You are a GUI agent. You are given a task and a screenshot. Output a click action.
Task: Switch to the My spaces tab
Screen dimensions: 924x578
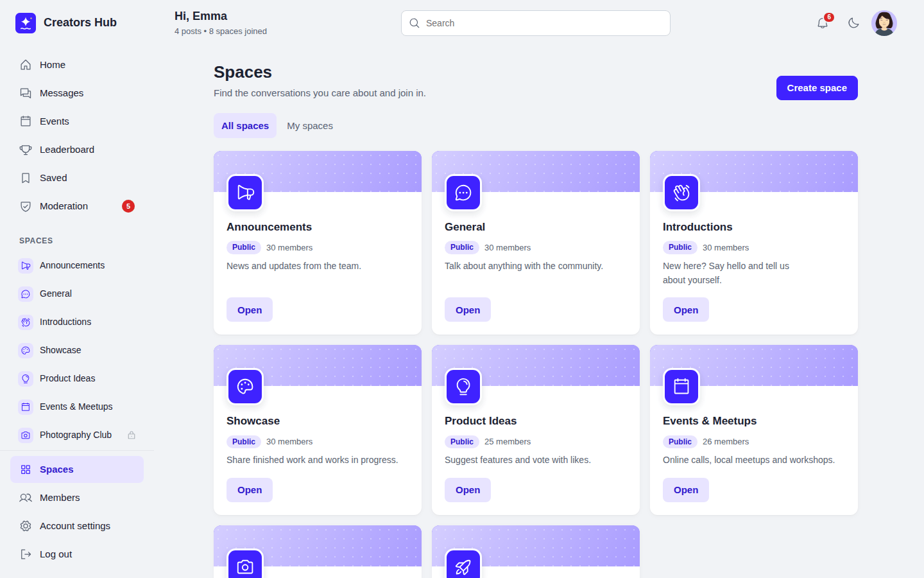(x=310, y=126)
